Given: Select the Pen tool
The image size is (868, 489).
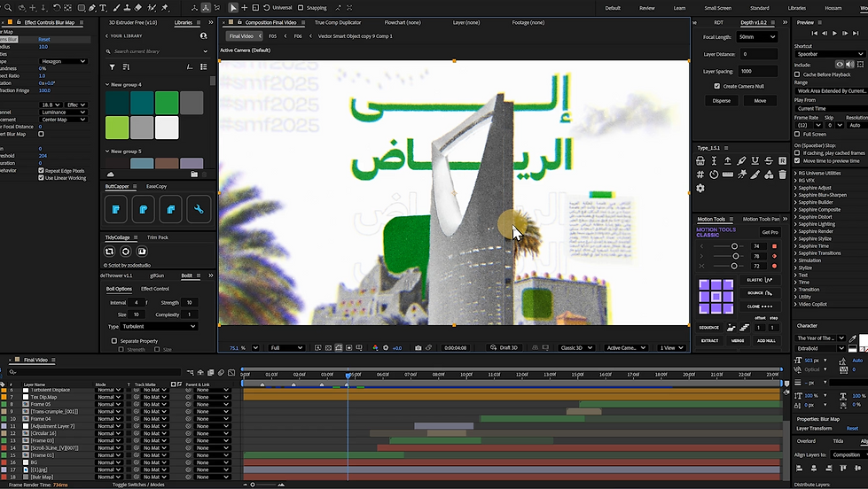Looking at the screenshot, I should (x=92, y=8).
